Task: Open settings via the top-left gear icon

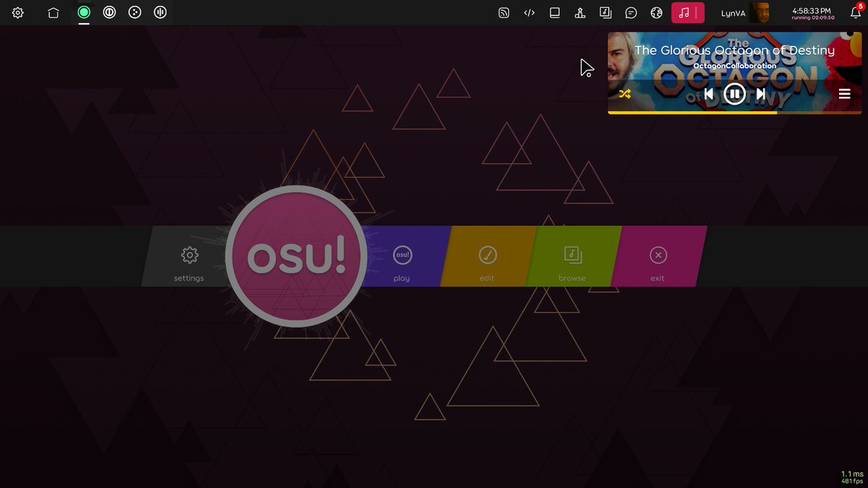Action: coord(18,12)
